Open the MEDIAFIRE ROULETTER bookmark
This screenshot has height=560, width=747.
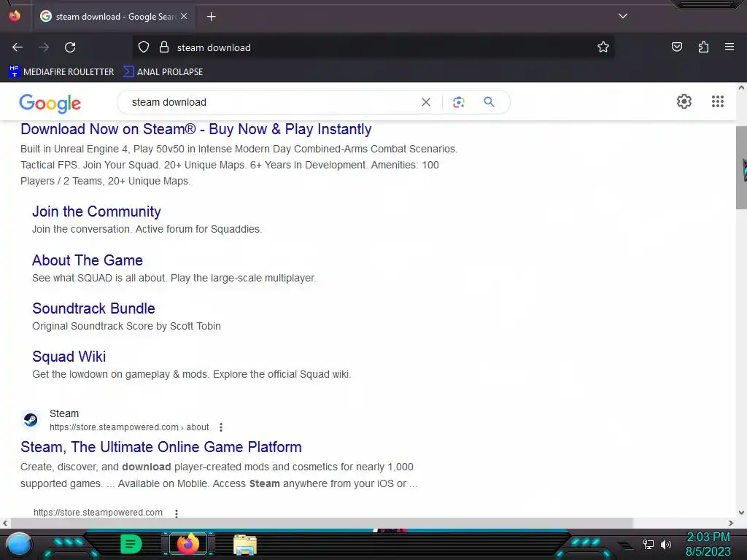click(x=61, y=72)
